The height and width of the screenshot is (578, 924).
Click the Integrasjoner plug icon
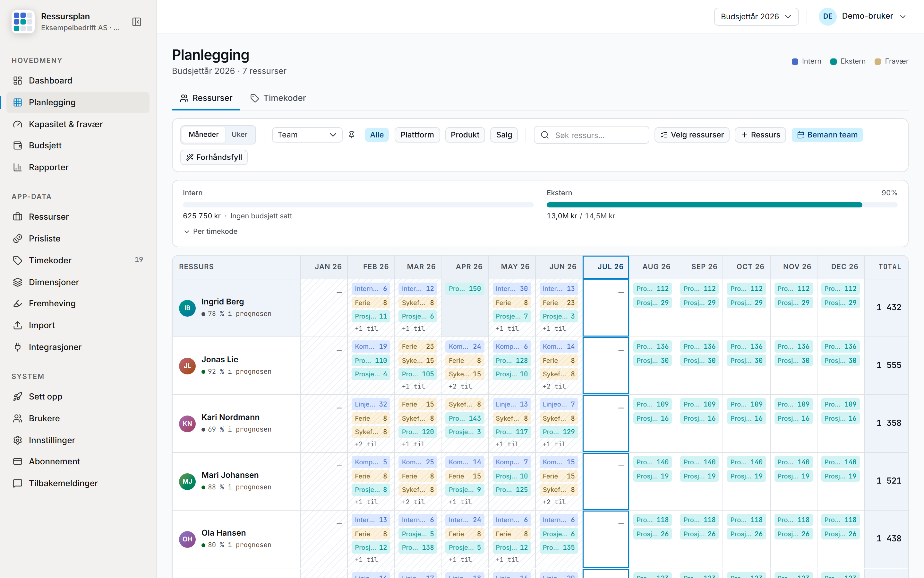click(x=18, y=347)
